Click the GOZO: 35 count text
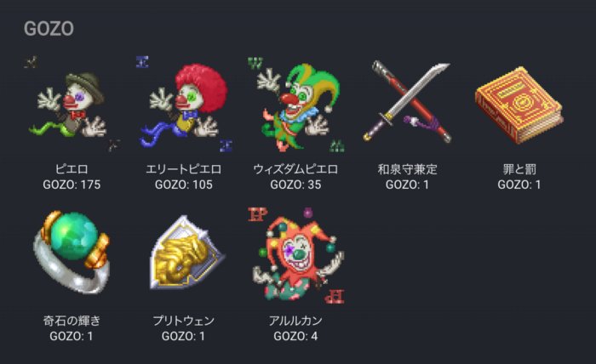 click(x=295, y=185)
